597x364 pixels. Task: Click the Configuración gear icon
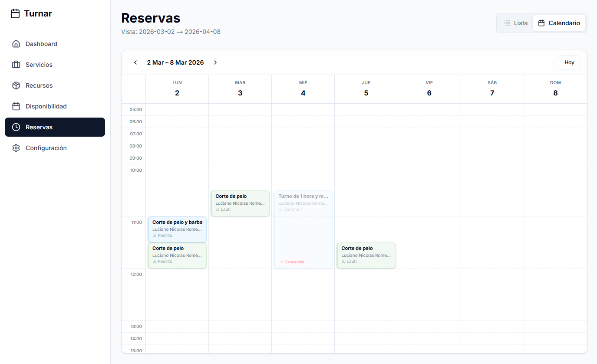pos(16,148)
